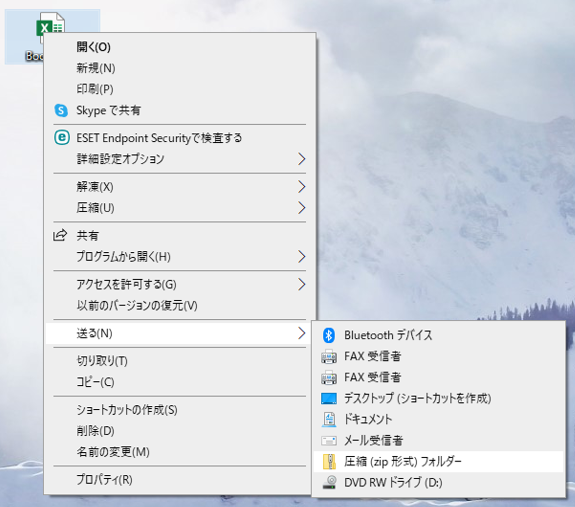
Task: Send to the second FAX 受信者 entry
Action: coord(439,377)
